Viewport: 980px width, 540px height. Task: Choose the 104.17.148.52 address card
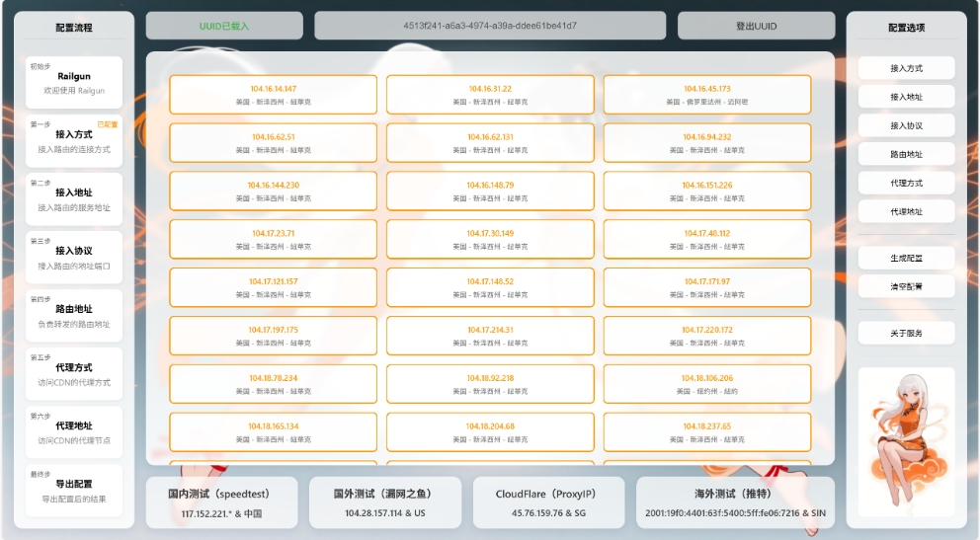pyautogui.click(x=490, y=287)
